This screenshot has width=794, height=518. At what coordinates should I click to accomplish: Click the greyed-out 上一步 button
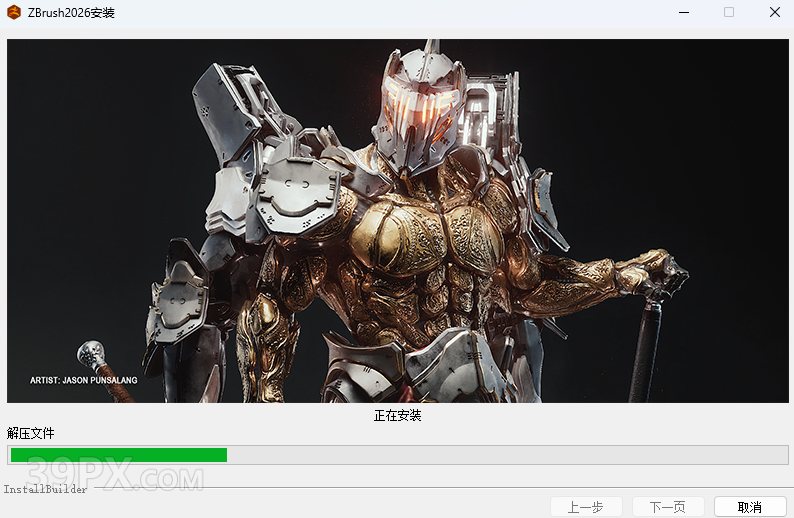tap(586, 507)
